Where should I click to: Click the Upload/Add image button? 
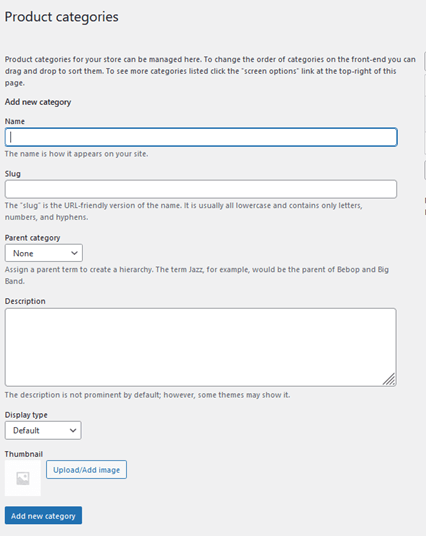point(86,470)
